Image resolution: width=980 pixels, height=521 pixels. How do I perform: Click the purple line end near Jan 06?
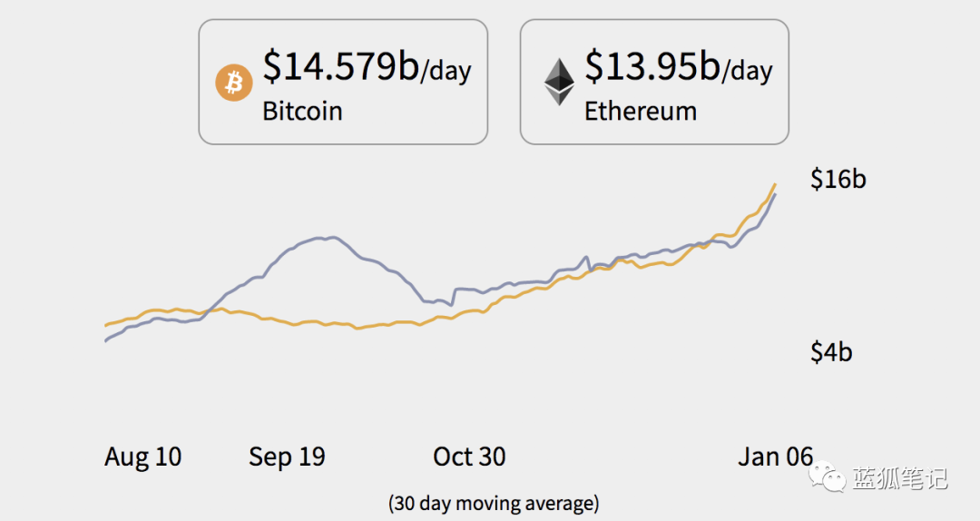pos(775,195)
